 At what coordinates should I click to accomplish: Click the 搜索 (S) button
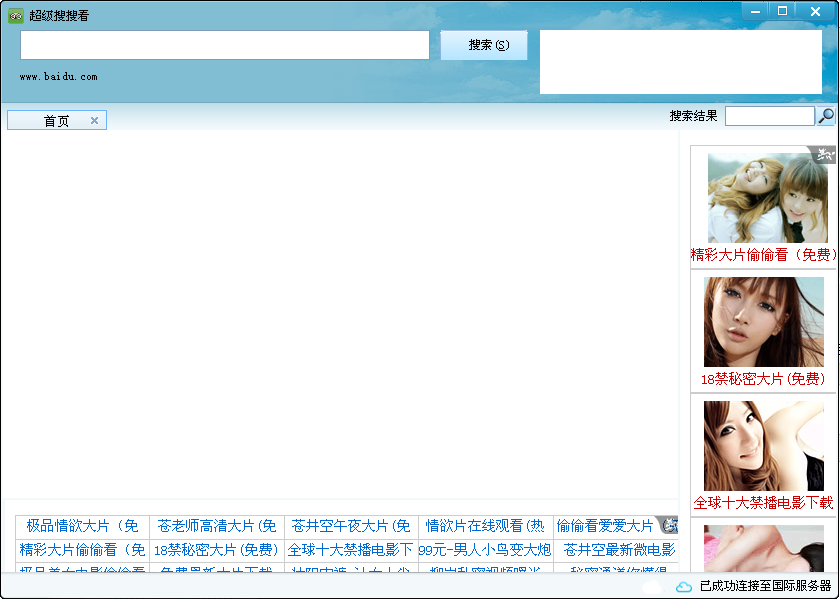coord(484,45)
